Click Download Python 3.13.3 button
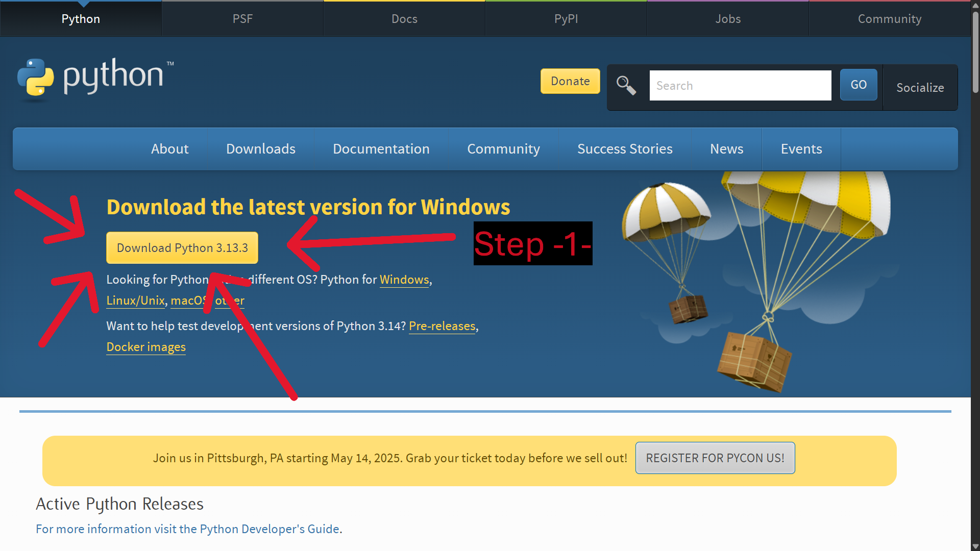The width and height of the screenshot is (980, 551). pos(182,248)
